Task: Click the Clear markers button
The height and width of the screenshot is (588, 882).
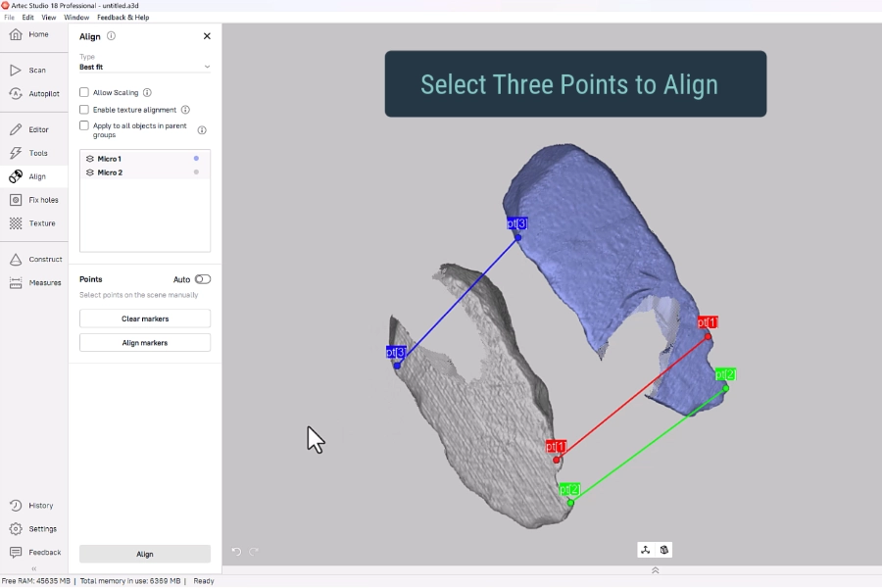Action: pos(144,318)
